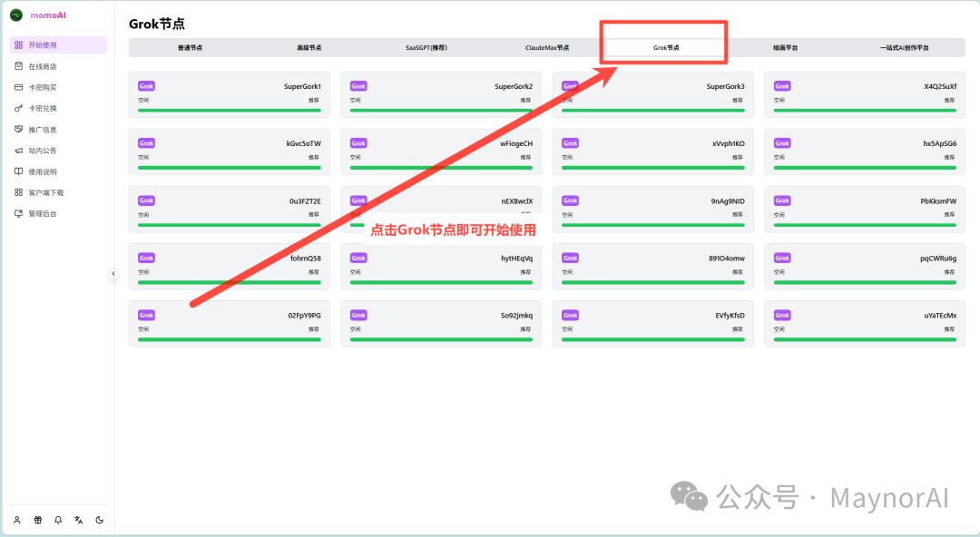Click the green load bar on EVfyKfsD card
Viewport: 980px width, 537px height.
pos(653,339)
